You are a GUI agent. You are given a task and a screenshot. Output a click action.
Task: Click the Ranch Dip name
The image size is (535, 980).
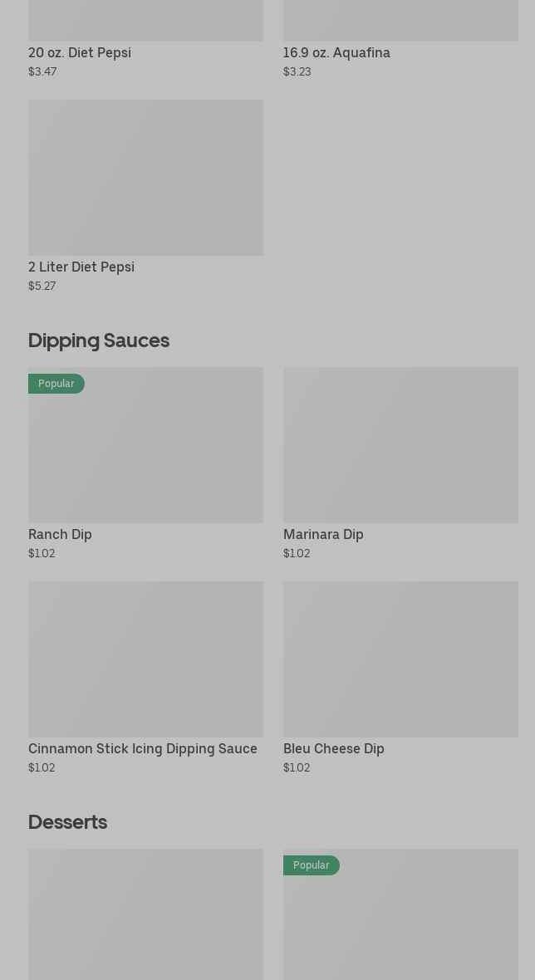point(60,534)
